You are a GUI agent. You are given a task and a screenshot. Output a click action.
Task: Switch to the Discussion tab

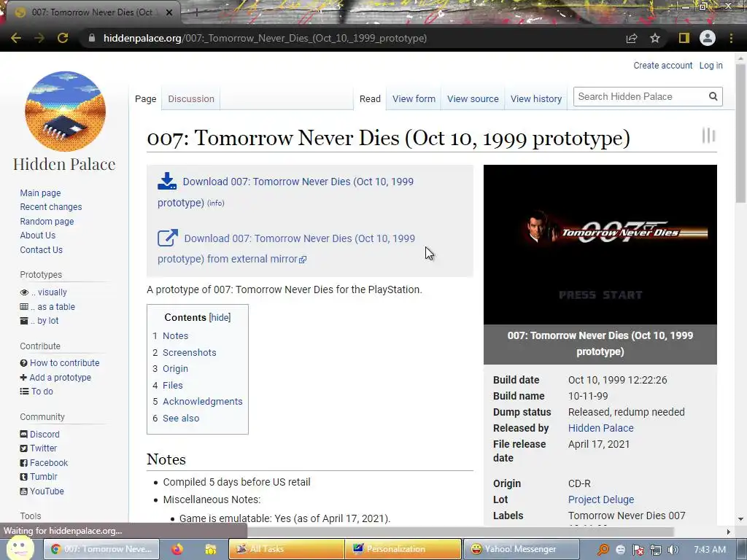coord(191,98)
